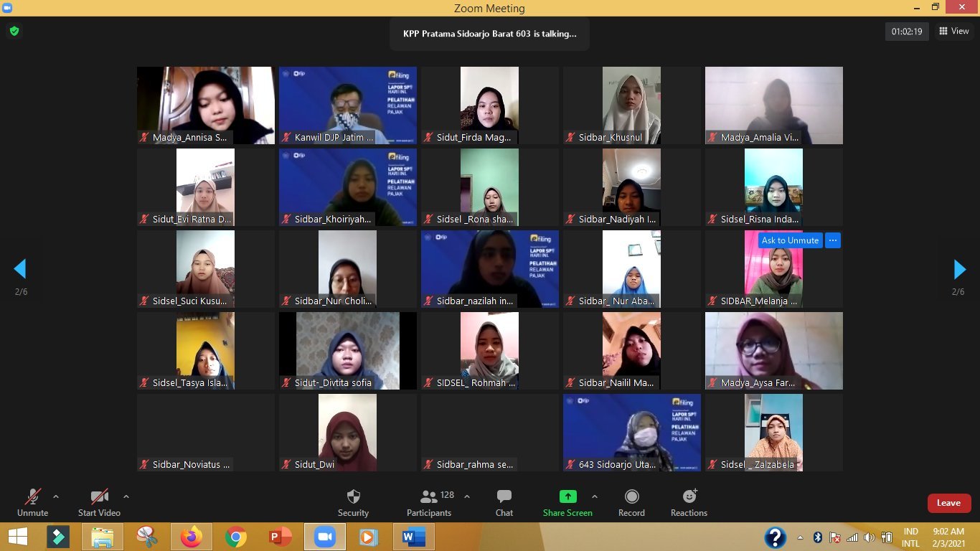Viewport: 980px width, 551px height.
Task: Open the Participants panel
Action: click(429, 502)
